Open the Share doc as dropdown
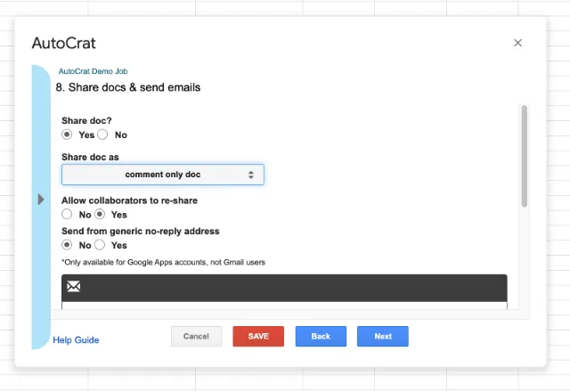 coord(163,175)
